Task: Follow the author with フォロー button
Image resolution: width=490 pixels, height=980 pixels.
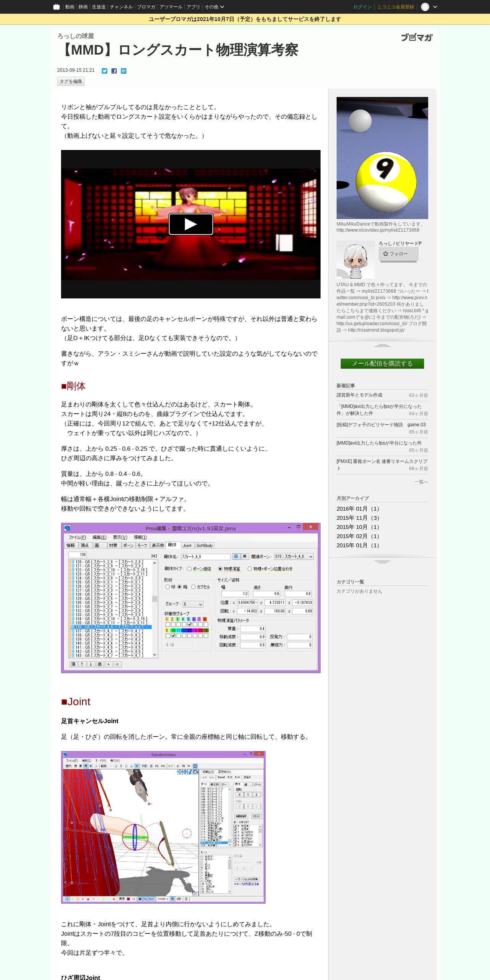Action: pos(398,254)
